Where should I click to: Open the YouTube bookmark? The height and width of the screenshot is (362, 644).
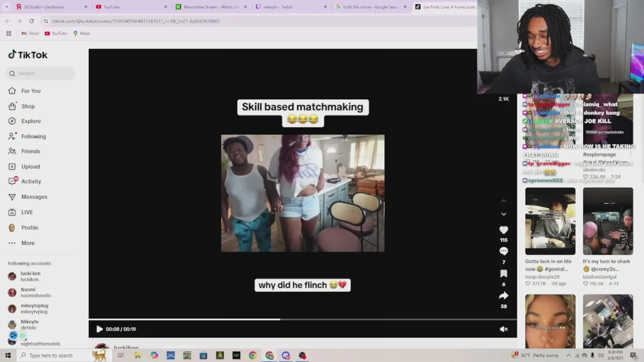click(56, 33)
